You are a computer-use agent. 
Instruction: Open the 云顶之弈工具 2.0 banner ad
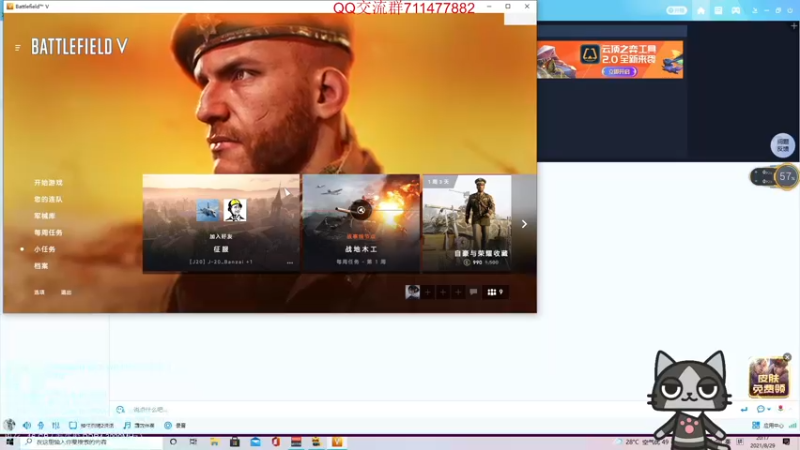[610, 60]
